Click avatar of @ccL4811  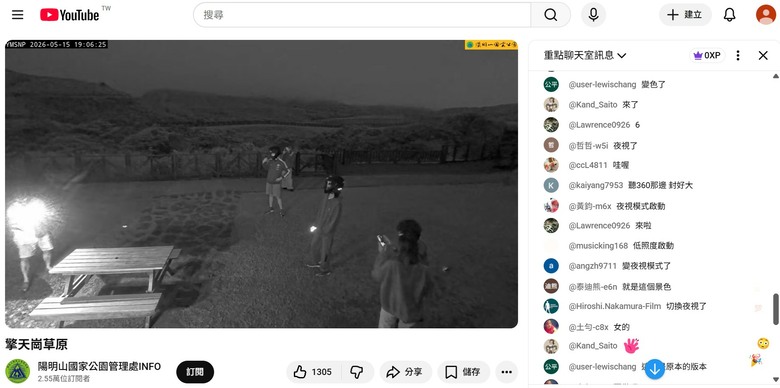coord(551,165)
